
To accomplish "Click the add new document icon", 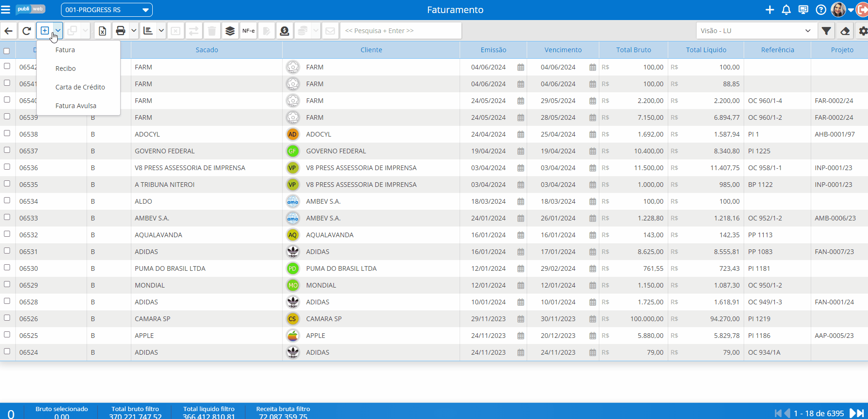I will pos(45,31).
